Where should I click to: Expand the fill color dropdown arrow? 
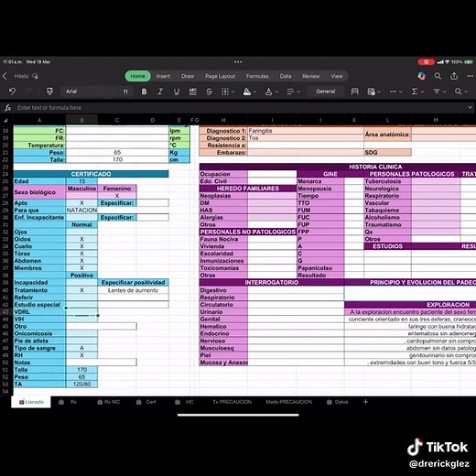click(254, 92)
